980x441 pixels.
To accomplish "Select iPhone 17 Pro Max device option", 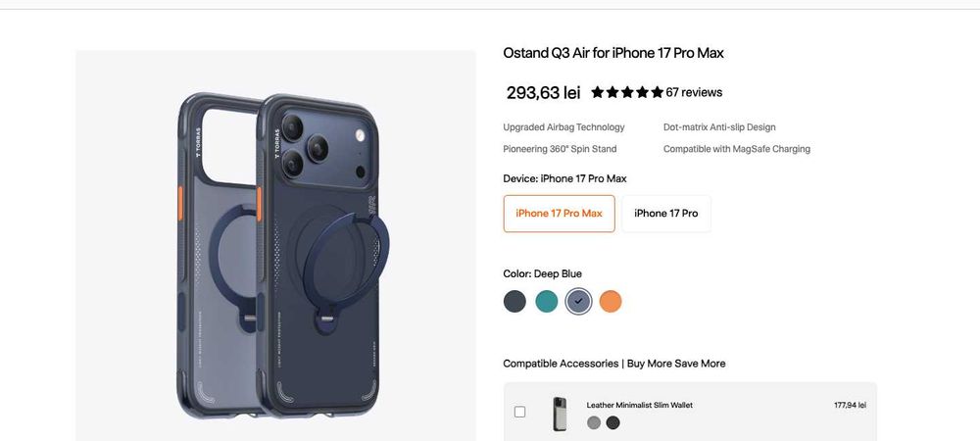I will click(559, 214).
